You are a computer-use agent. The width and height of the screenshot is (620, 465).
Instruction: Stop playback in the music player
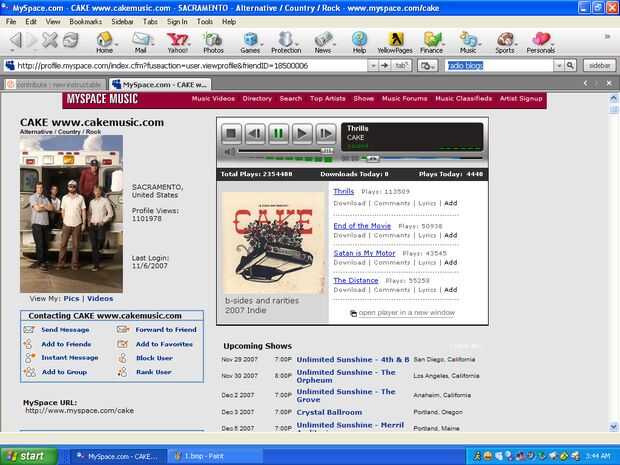point(231,134)
